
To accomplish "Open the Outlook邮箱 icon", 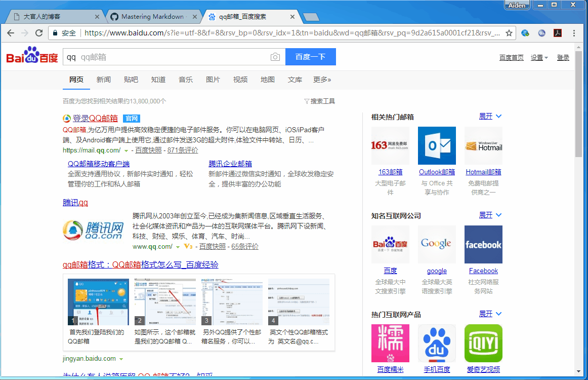I will click(437, 145).
